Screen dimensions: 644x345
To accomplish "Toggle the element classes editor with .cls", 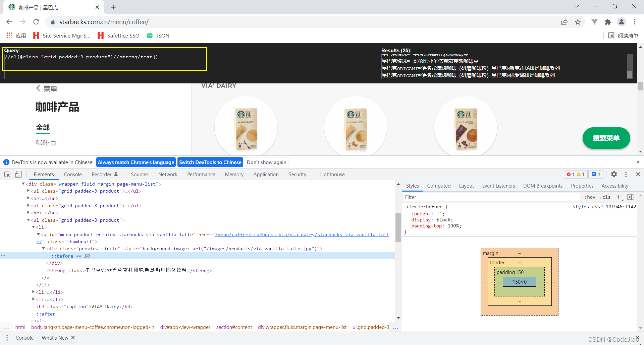I will tap(606, 197).
